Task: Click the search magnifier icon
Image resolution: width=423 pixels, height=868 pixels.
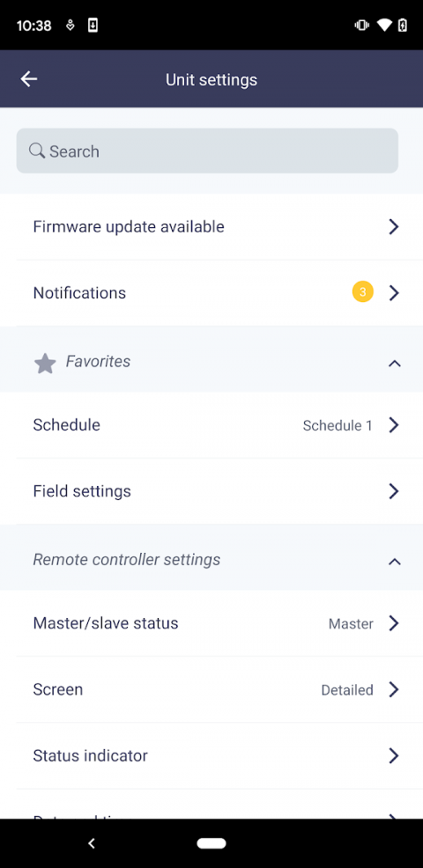Action: pos(37,151)
